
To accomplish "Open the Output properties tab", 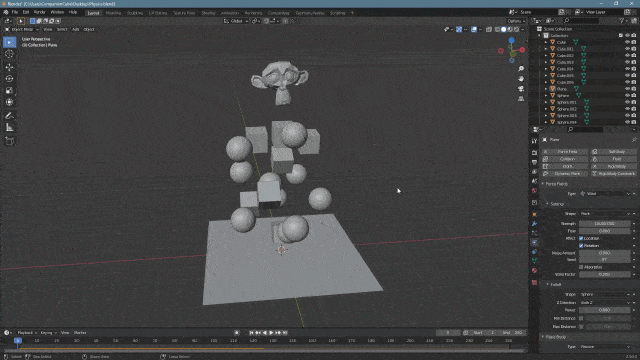I will tap(534, 162).
